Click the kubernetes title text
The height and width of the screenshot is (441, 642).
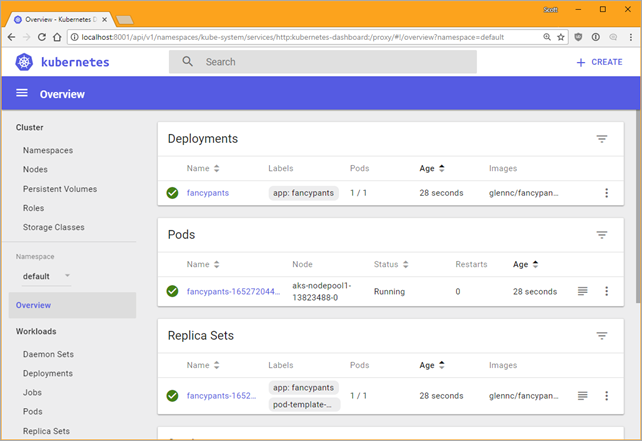[75, 62]
